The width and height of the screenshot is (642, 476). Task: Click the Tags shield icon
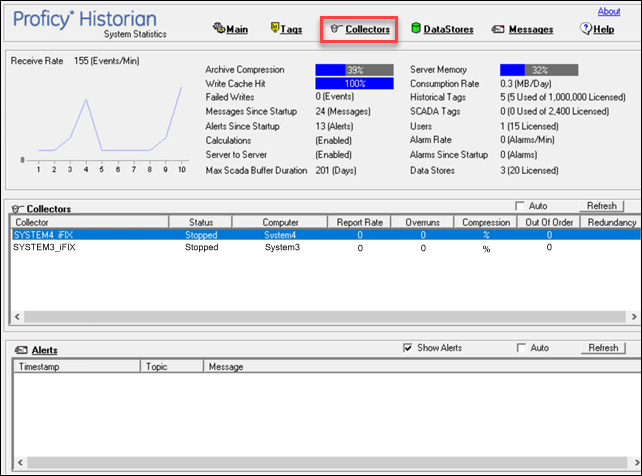pos(275,28)
